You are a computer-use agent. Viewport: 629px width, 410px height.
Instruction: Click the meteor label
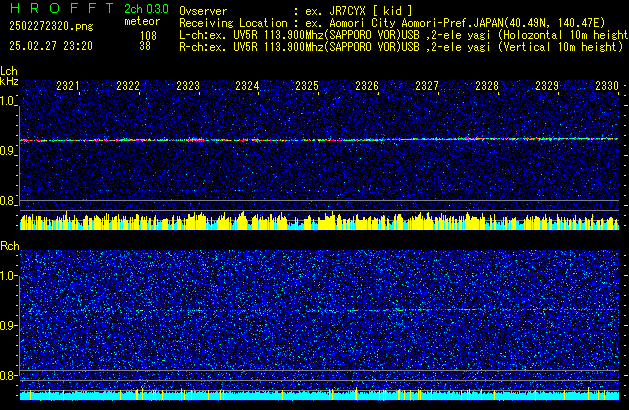click(142, 21)
